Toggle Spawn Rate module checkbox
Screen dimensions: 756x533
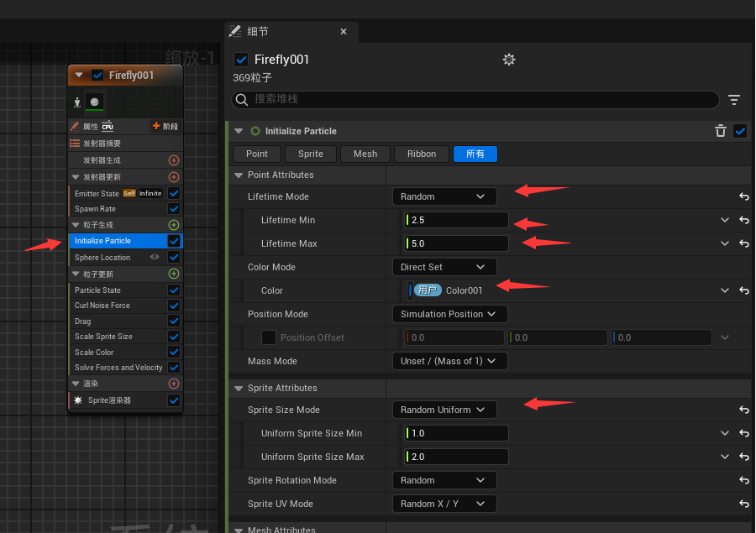(x=174, y=209)
